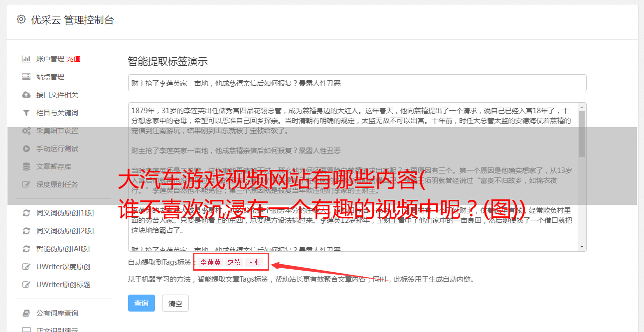
Task: Select the 站点管理 server icon
Action: pos(26,77)
